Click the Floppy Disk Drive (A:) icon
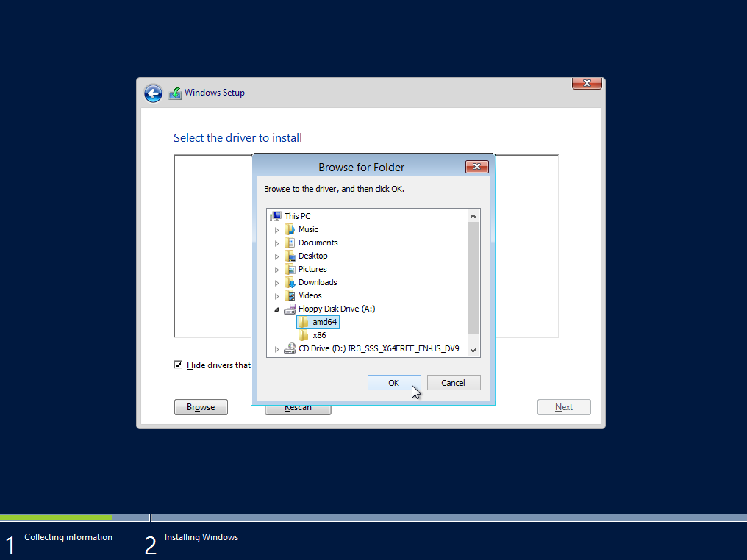 point(290,309)
